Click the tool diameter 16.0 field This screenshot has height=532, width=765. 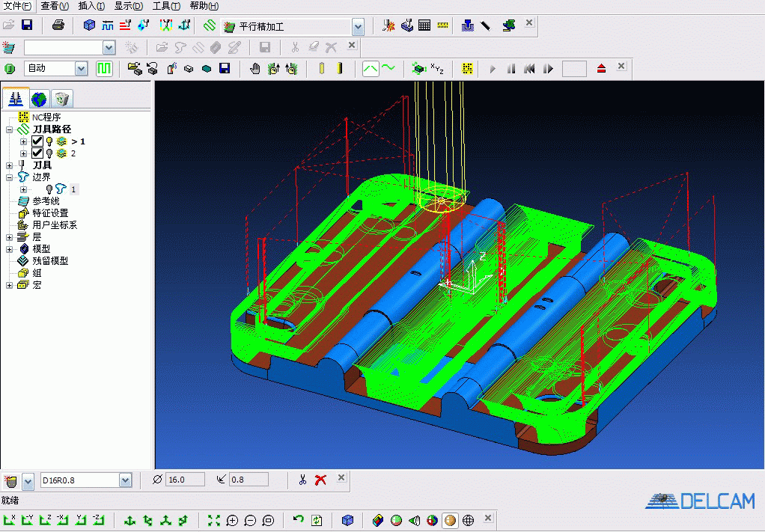click(185, 480)
